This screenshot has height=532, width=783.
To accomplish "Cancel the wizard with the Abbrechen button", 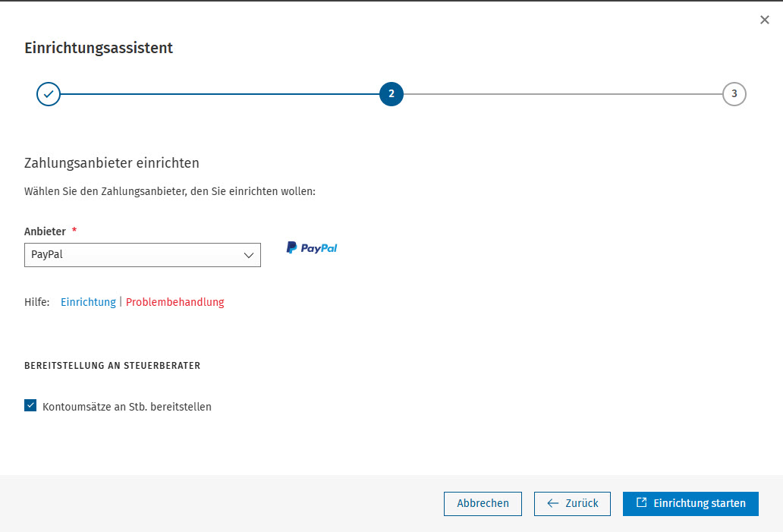I will pyautogui.click(x=483, y=503).
